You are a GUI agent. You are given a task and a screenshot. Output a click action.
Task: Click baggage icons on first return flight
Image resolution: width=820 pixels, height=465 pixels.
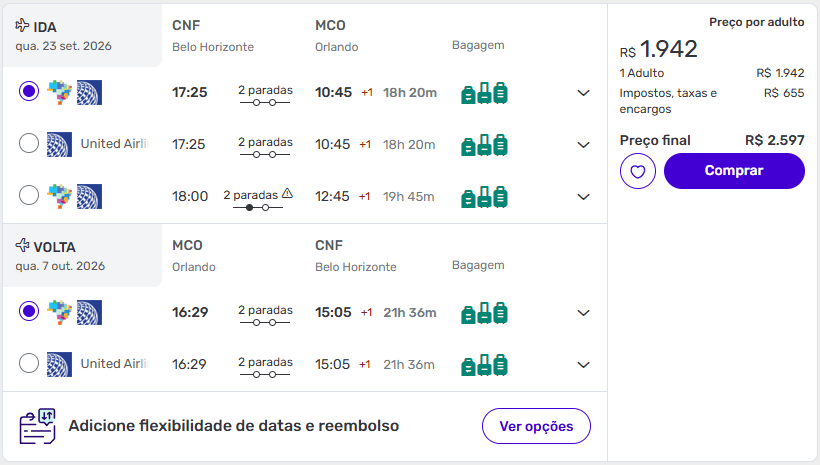(x=484, y=313)
